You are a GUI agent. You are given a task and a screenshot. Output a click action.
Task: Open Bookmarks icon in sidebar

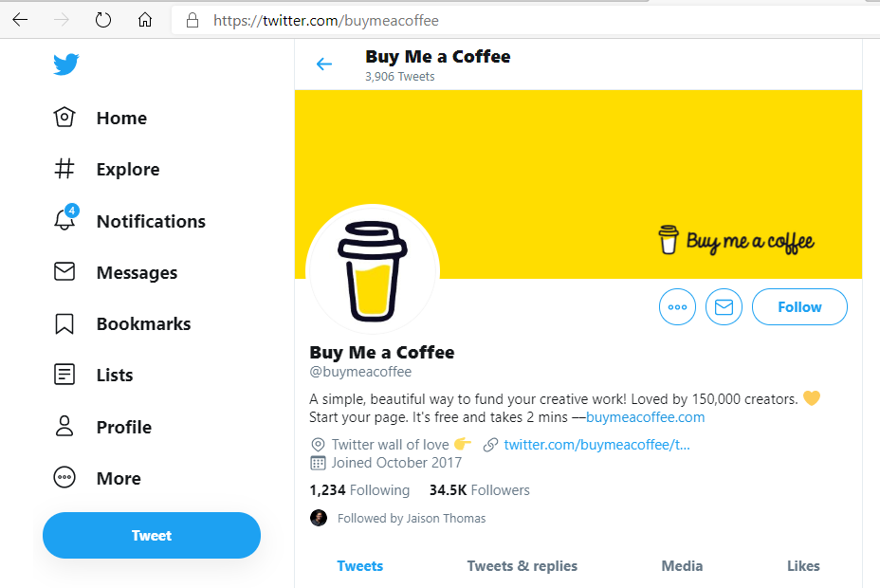pos(64,323)
